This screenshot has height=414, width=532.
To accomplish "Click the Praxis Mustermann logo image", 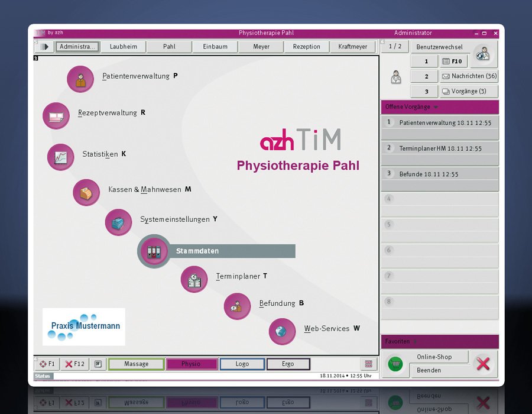I will click(x=84, y=327).
